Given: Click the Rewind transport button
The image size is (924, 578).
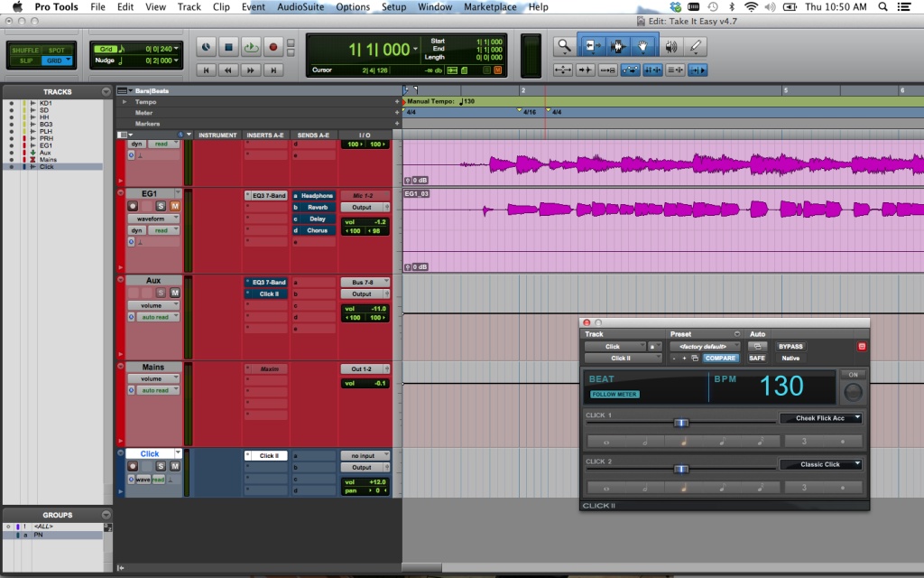Looking at the screenshot, I should 229,70.
